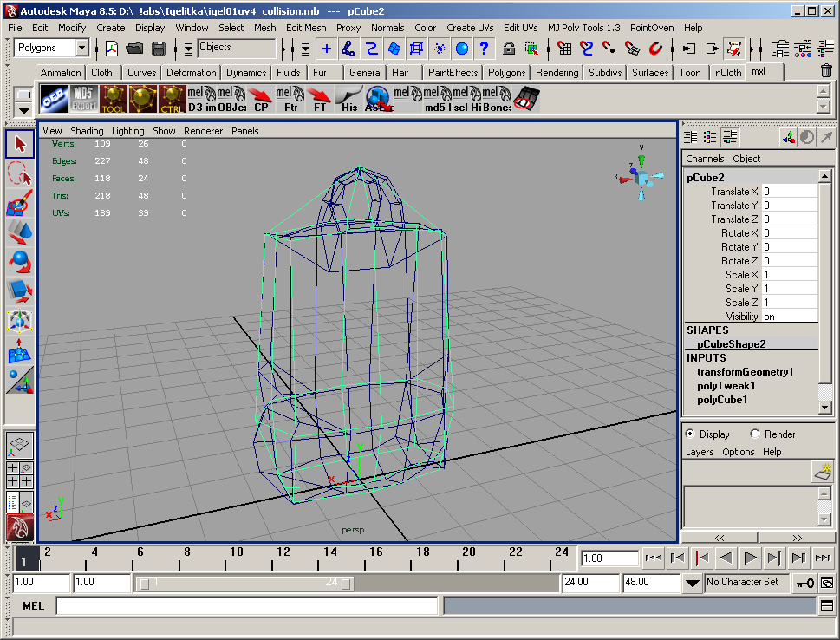This screenshot has width=840, height=640.
Task: Switch to four-view pane layout
Action: 20,474
